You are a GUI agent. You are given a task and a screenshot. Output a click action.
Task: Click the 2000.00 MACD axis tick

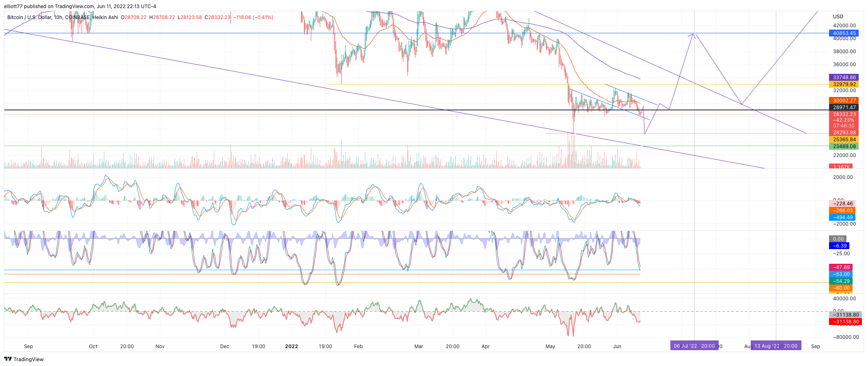coord(842,177)
